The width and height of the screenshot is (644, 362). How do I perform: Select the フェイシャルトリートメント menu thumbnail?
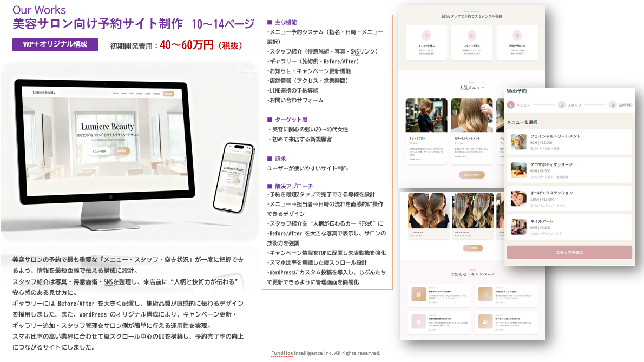click(x=518, y=142)
